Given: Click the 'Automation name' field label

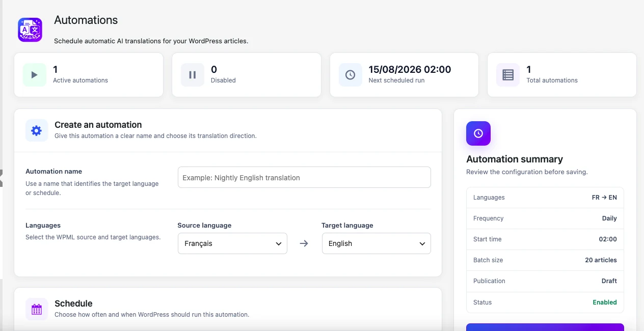Looking at the screenshot, I should click(x=53, y=172).
